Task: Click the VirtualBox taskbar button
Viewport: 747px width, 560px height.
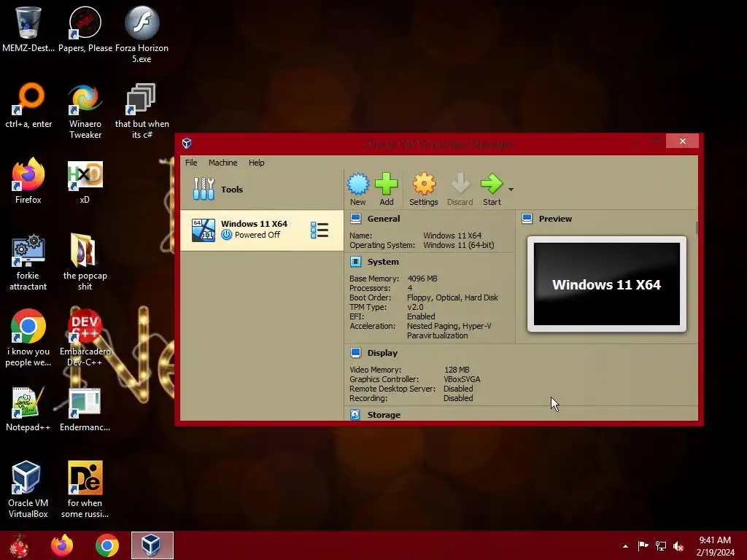Action: (x=152, y=545)
